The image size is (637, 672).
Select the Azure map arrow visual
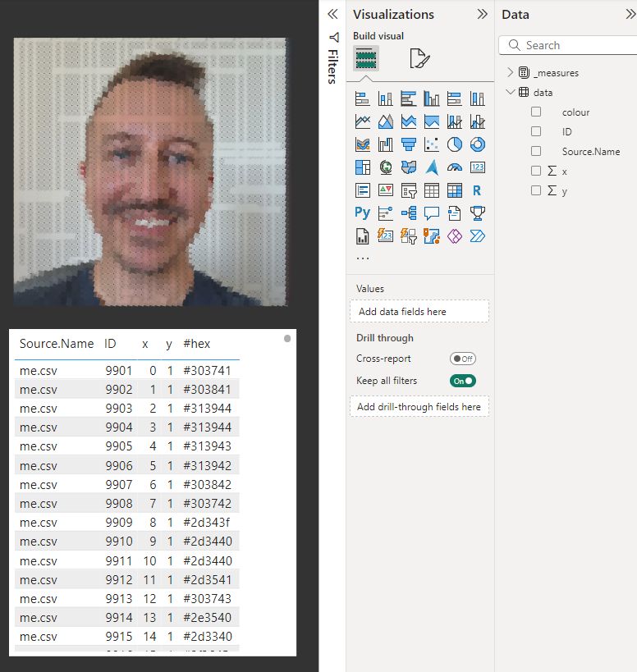tap(432, 167)
